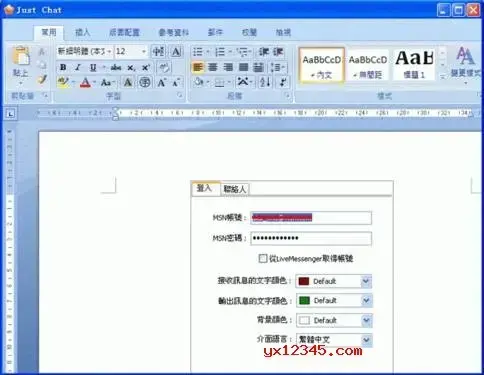Screen dimensions: 484x375
Task: Open the 檢視 ribbon tab
Action: click(283, 32)
